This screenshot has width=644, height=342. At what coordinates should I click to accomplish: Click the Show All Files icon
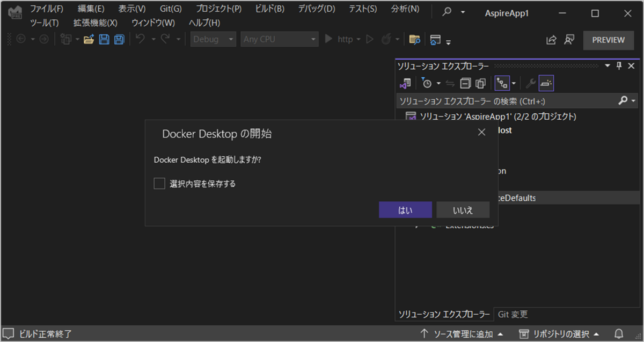click(x=481, y=83)
